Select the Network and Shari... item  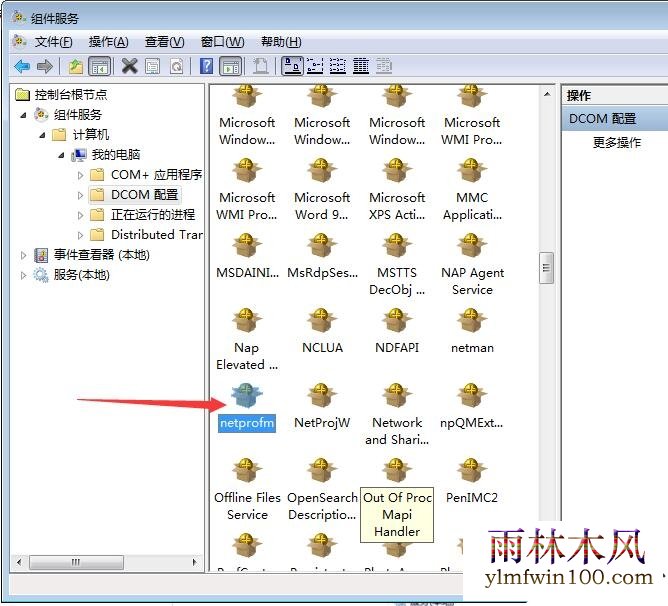click(x=397, y=415)
